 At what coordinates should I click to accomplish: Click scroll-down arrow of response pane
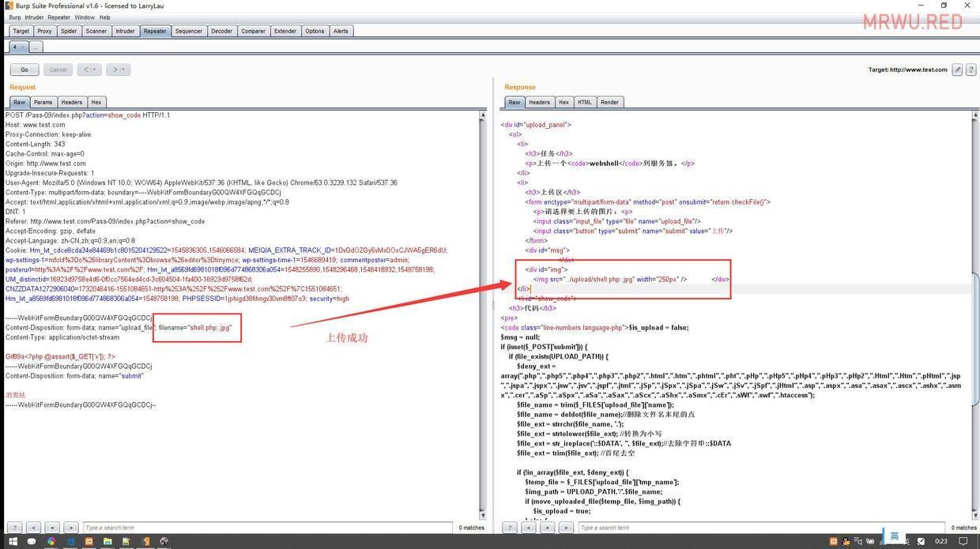pyautogui.click(x=975, y=515)
